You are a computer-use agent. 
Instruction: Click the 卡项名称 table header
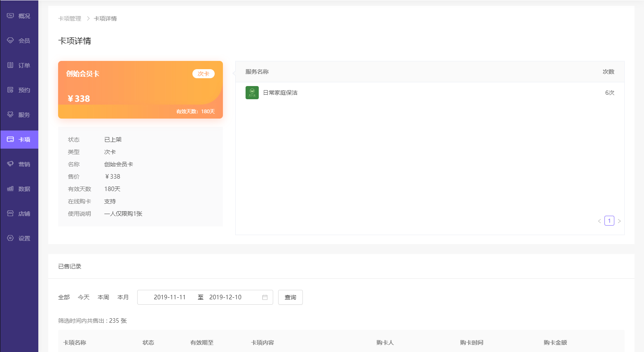click(75, 343)
